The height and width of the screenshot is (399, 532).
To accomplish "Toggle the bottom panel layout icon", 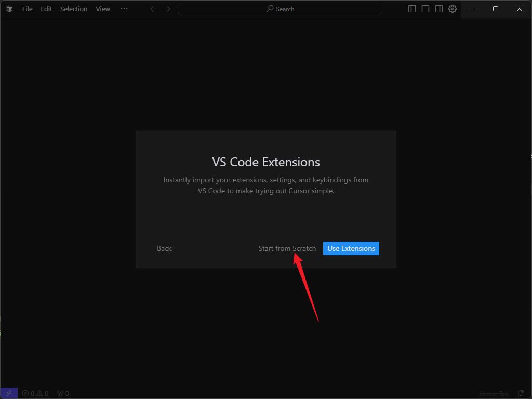I will point(425,9).
